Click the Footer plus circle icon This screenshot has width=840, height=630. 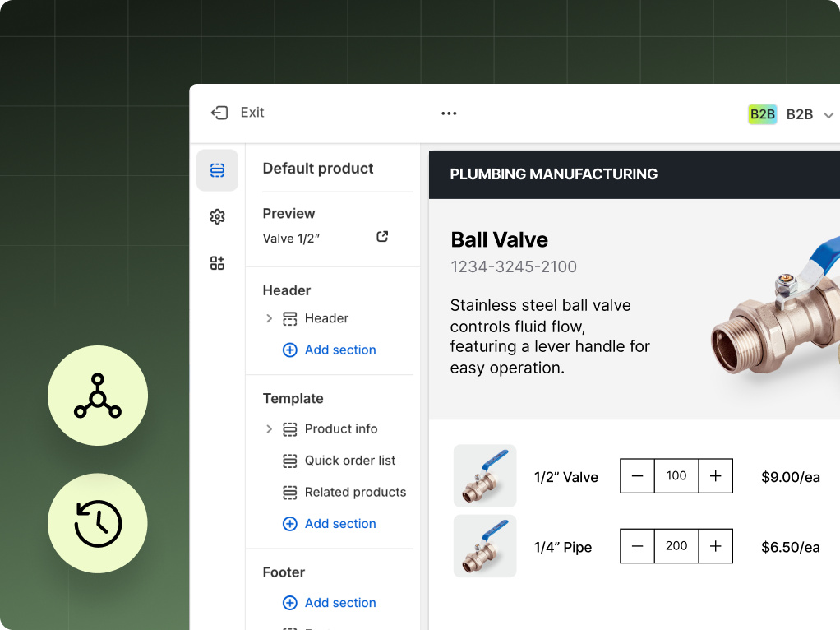point(290,603)
